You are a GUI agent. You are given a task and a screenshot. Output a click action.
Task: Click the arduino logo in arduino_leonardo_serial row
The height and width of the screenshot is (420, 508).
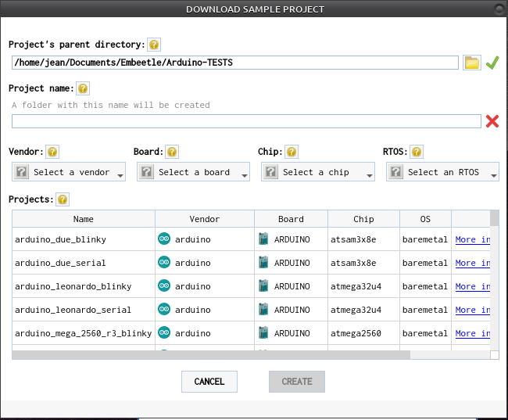click(164, 309)
